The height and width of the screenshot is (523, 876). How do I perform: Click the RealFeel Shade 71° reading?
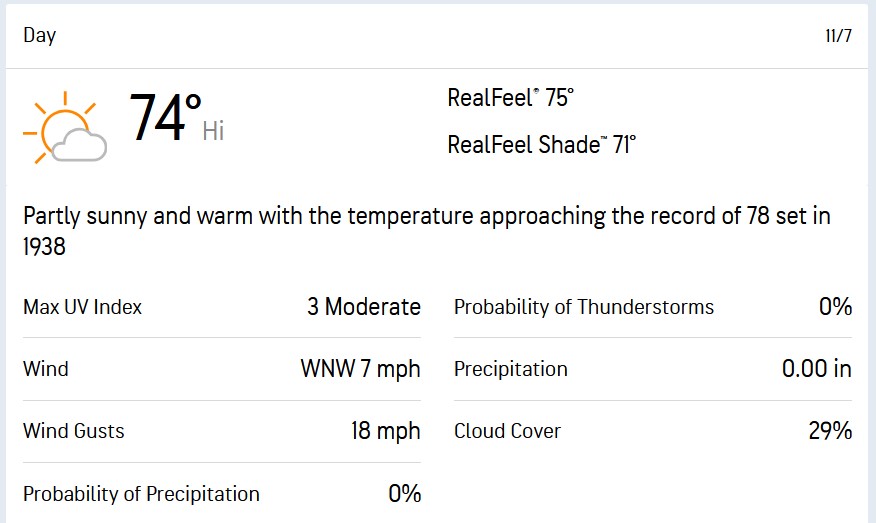(541, 145)
